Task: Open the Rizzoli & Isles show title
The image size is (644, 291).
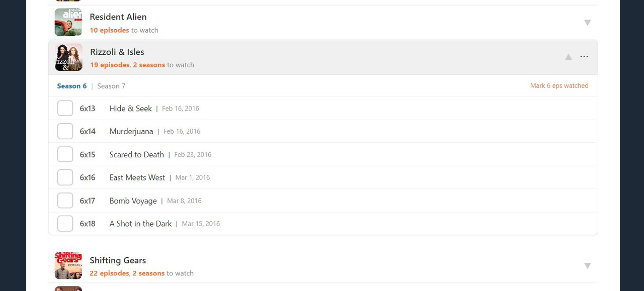Action: coord(117,52)
